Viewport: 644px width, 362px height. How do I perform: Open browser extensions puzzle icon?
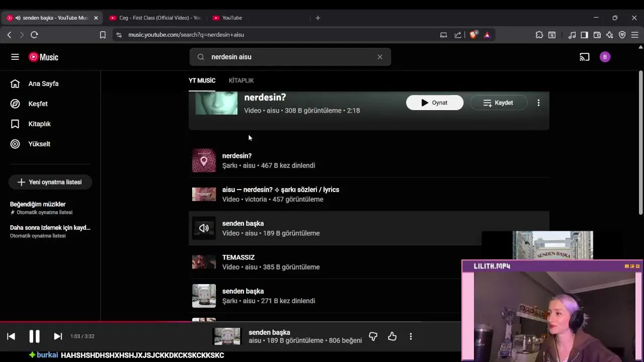click(x=539, y=35)
